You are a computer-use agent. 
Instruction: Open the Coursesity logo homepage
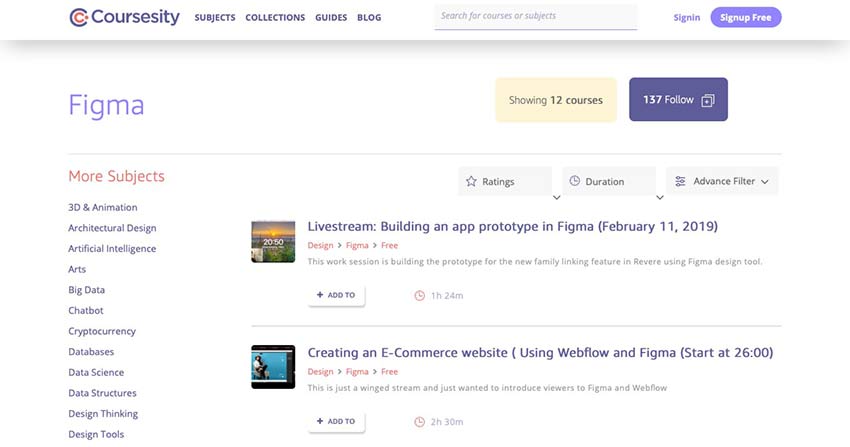pos(125,17)
